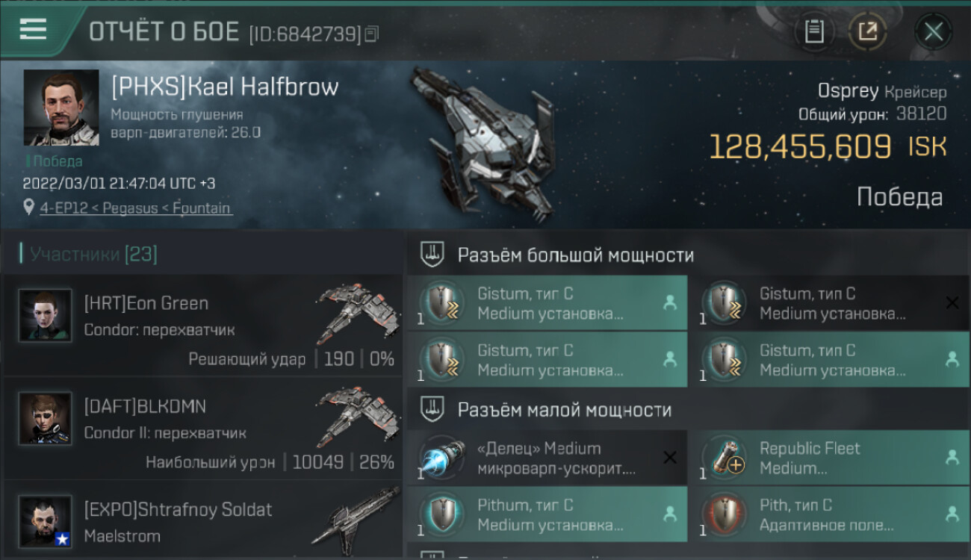Copy the battle report ID
This screenshot has width=971, height=560.
372,34
